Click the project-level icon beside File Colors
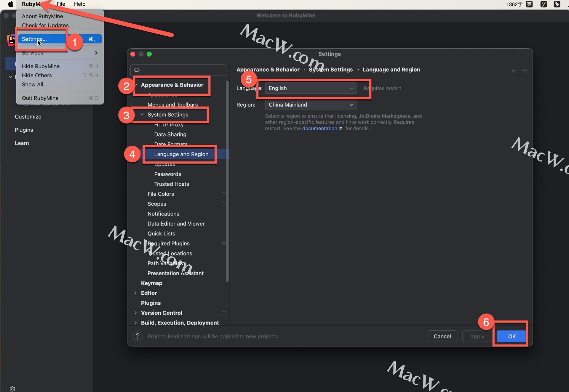 pyautogui.click(x=223, y=194)
